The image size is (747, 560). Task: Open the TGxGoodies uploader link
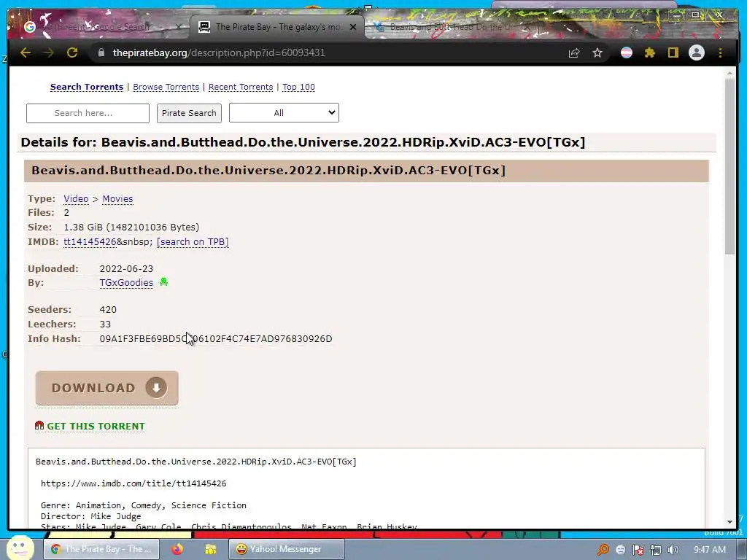pos(126,282)
